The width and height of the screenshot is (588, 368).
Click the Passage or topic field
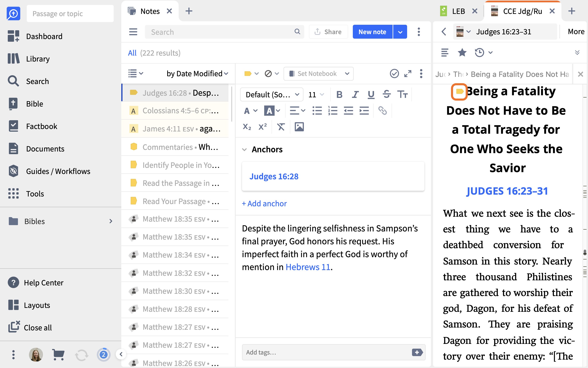click(x=70, y=14)
